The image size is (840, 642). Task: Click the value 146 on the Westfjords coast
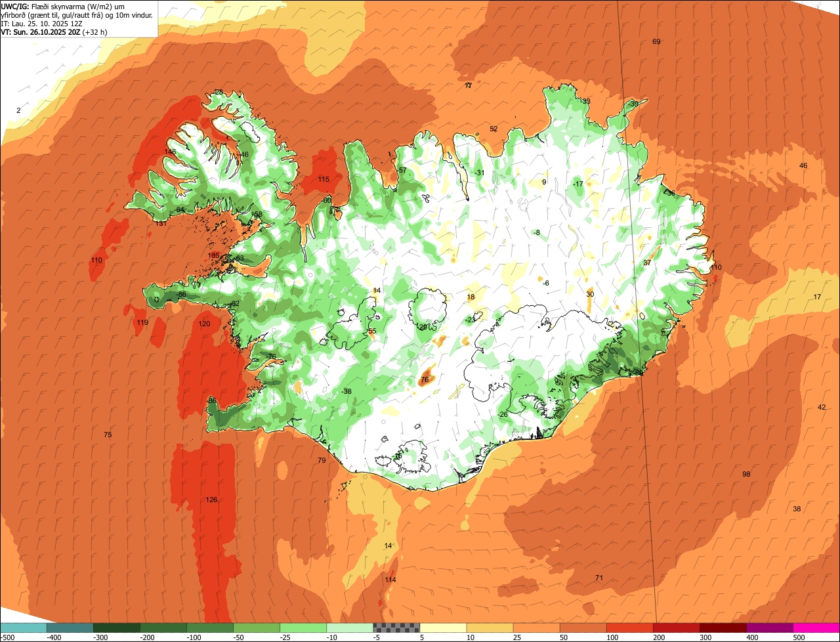(170, 152)
